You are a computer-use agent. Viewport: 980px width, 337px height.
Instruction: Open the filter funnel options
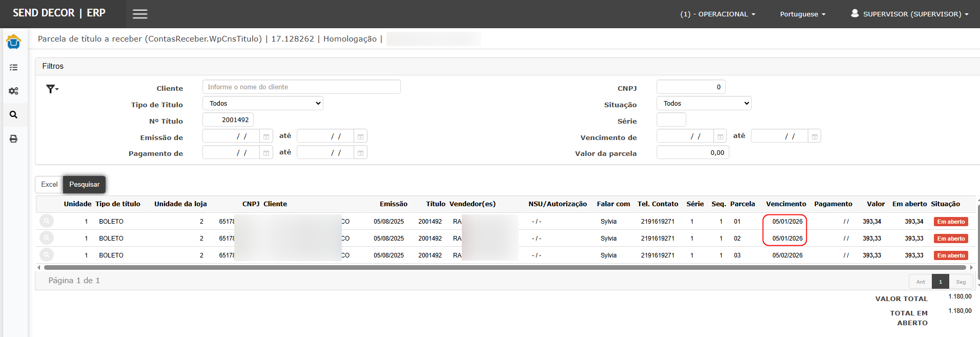tap(52, 89)
